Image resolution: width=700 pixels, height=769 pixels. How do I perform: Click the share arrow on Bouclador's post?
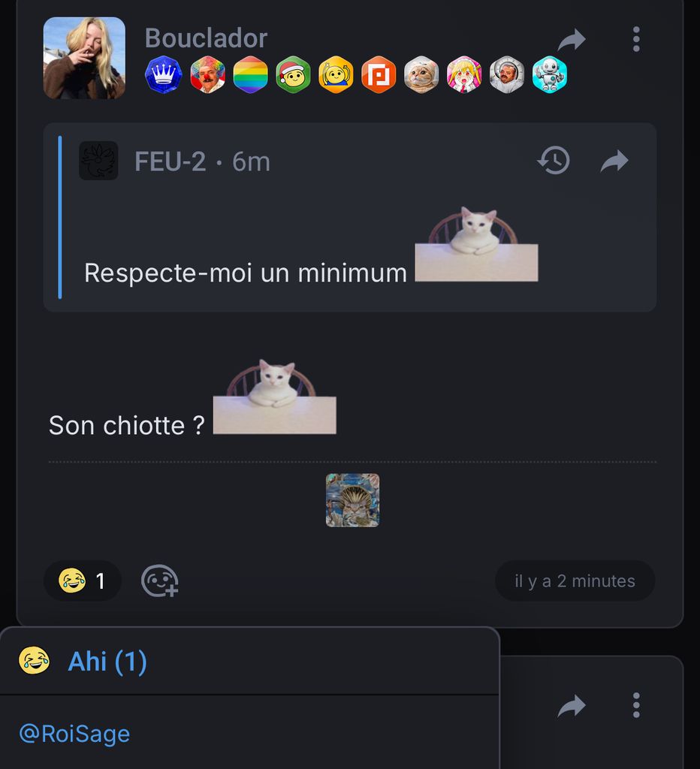572,40
